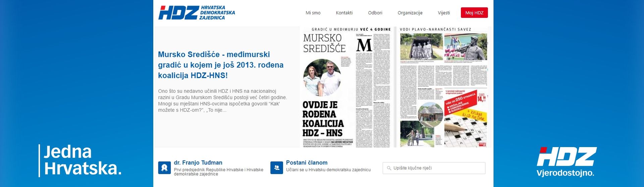Open the Kontakti menu item

click(344, 13)
